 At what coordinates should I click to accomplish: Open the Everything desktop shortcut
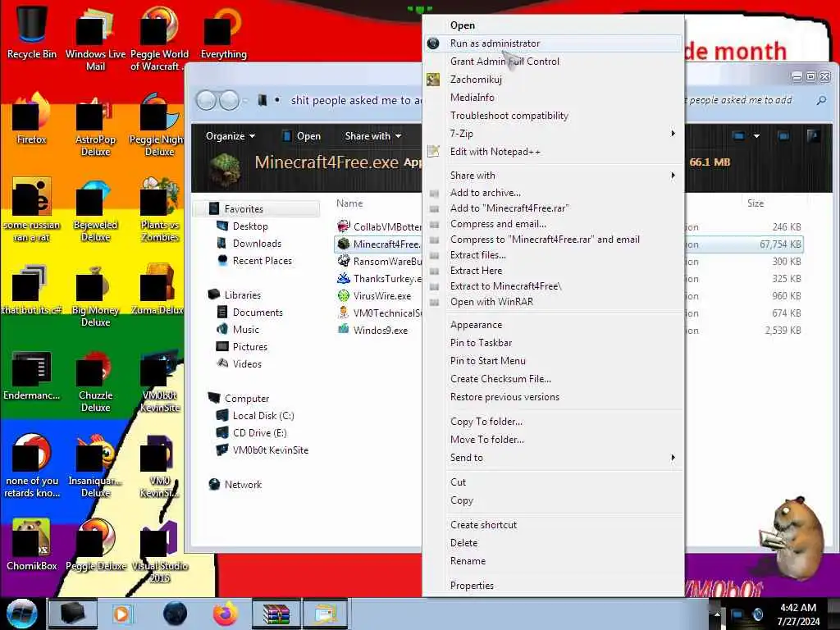point(223,33)
